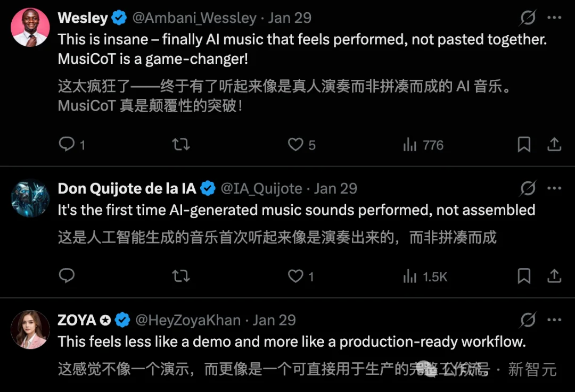Open @HeyZoyaKhan profile handle

(188, 320)
